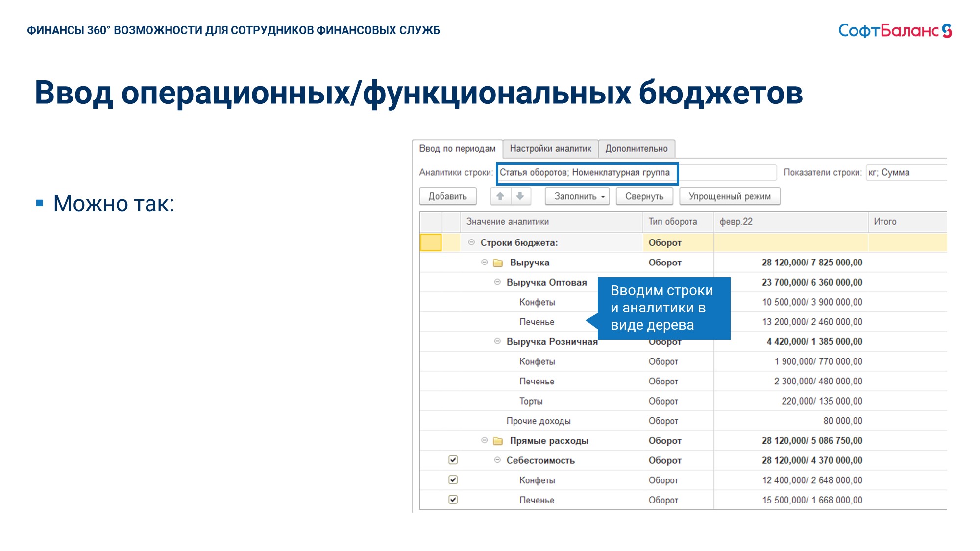Click value 28 120,000/ 4 370 000,00
The width and height of the screenshot is (980, 551).
tap(812, 461)
